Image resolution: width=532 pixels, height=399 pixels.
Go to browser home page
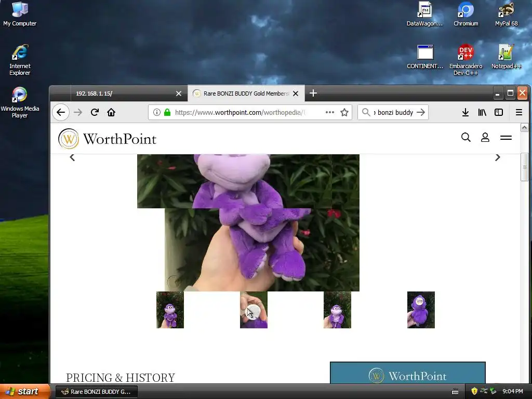[x=111, y=112]
